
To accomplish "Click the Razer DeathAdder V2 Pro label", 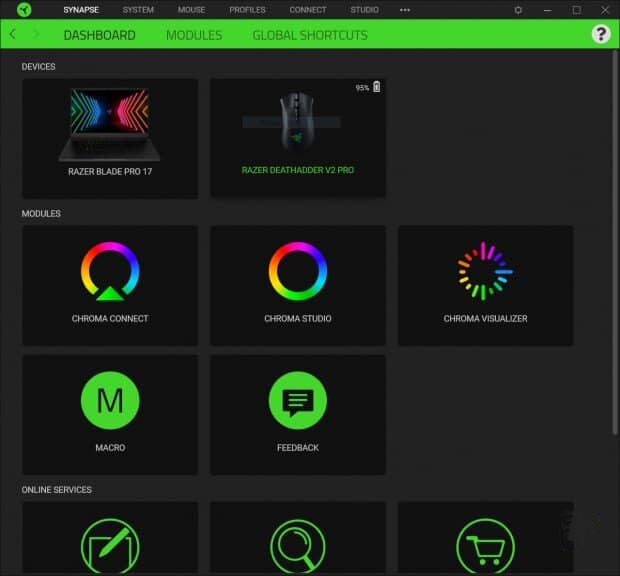I will (x=298, y=170).
